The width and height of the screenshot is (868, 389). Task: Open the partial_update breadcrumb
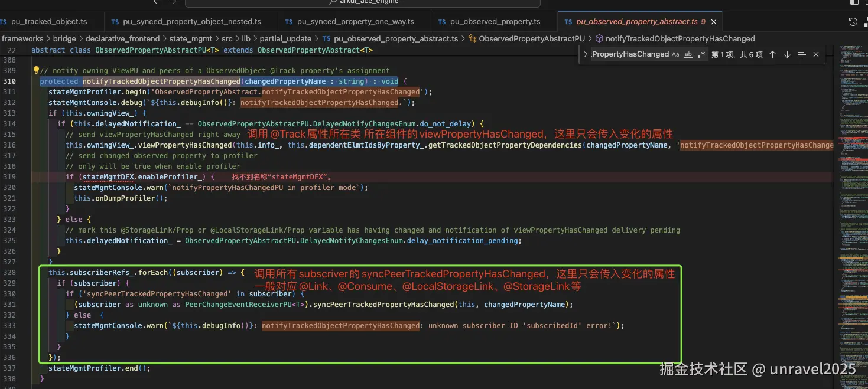pyautogui.click(x=286, y=38)
